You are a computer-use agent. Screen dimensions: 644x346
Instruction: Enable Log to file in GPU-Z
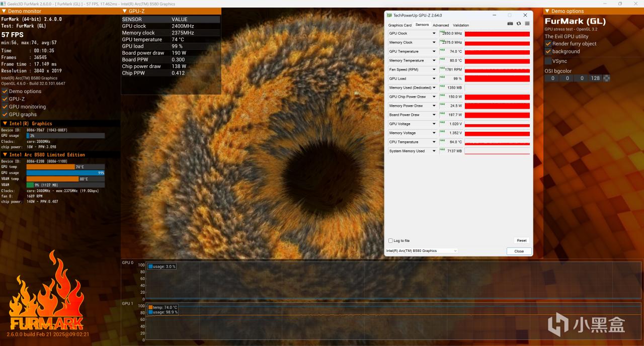[390, 240]
